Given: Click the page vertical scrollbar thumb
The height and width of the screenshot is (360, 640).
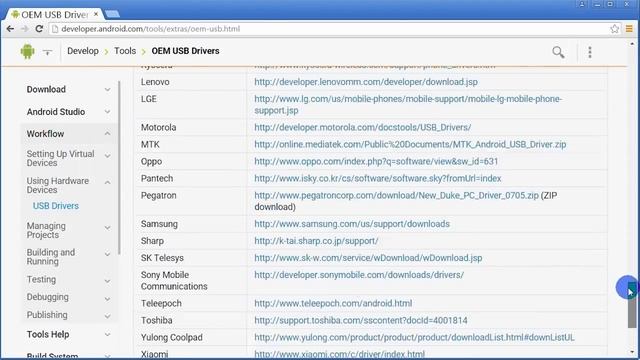Looking at the screenshot, I should coord(632,304).
